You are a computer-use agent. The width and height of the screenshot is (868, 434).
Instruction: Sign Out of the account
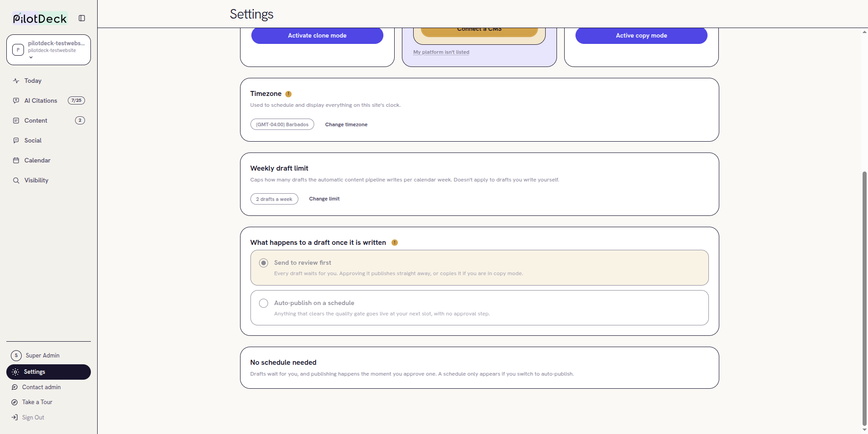(48, 417)
